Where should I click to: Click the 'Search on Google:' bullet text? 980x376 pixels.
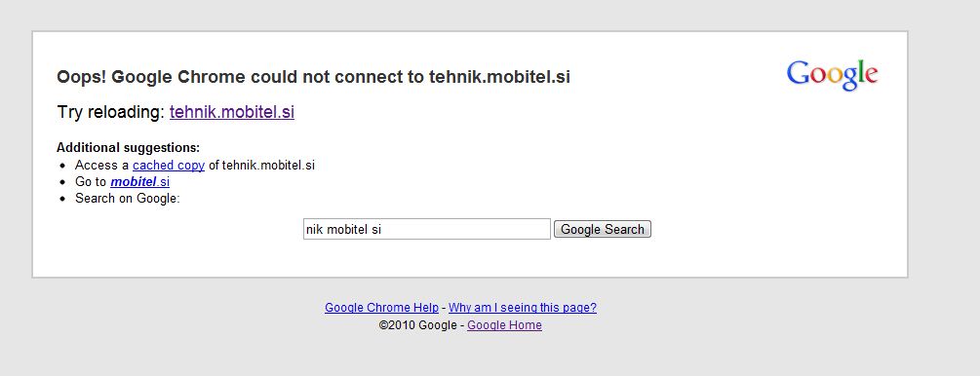pos(128,199)
